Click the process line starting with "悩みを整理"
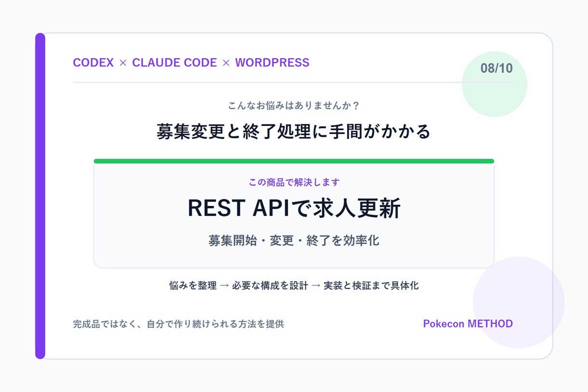 (x=294, y=285)
